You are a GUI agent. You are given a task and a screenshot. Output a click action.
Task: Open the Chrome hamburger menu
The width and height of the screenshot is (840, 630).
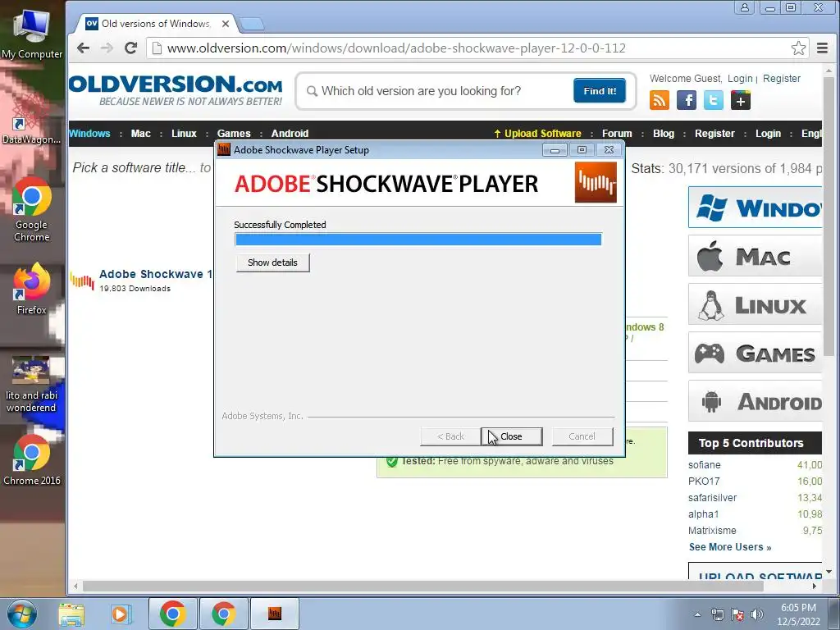pyautogui.click(x=822, y=48)
